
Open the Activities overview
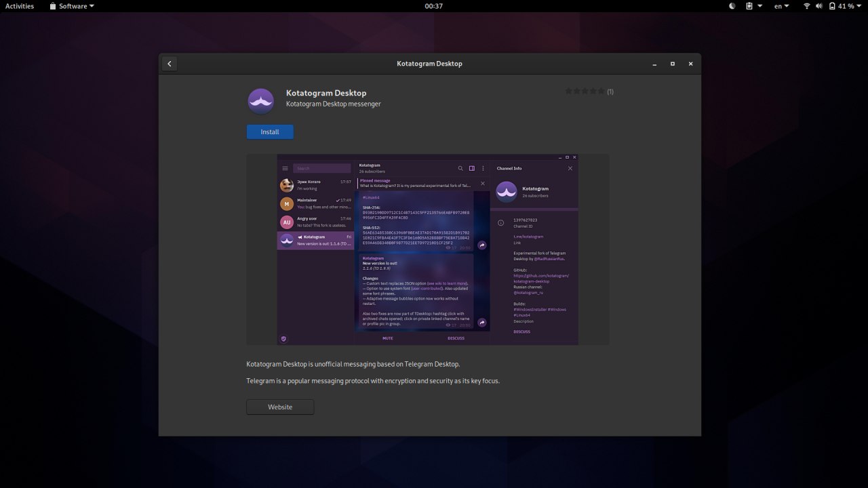(20, 6)
